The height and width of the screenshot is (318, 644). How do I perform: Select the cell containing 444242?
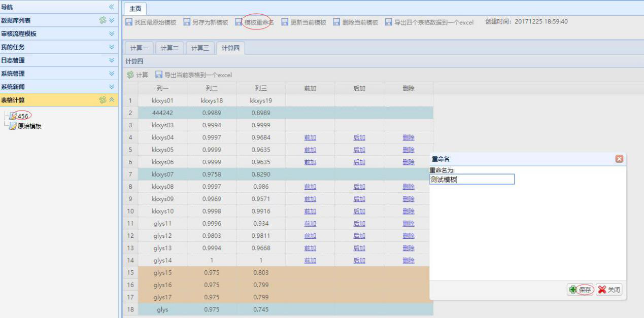(x=162, y=113)
